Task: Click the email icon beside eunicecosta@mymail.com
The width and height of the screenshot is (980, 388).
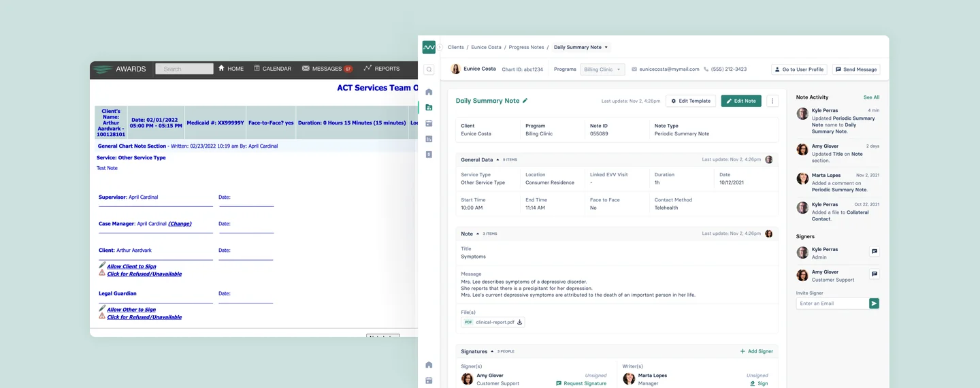Action: 634,69
